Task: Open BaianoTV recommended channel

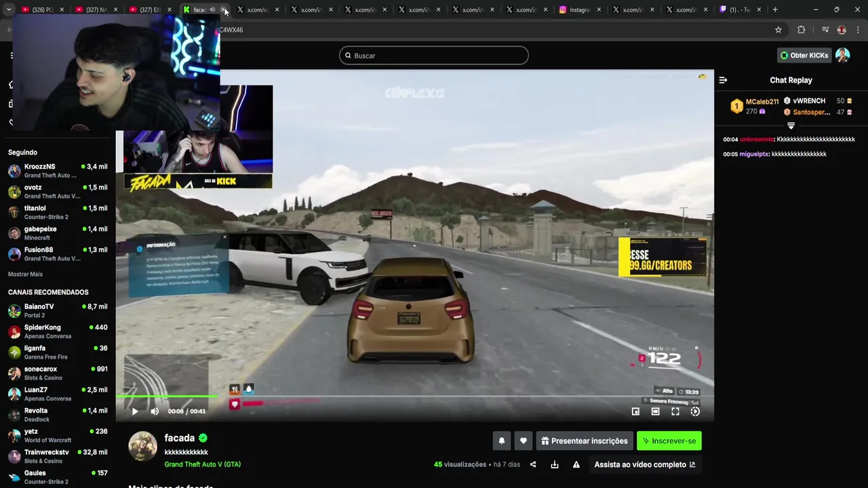Action: pos(58,311)
